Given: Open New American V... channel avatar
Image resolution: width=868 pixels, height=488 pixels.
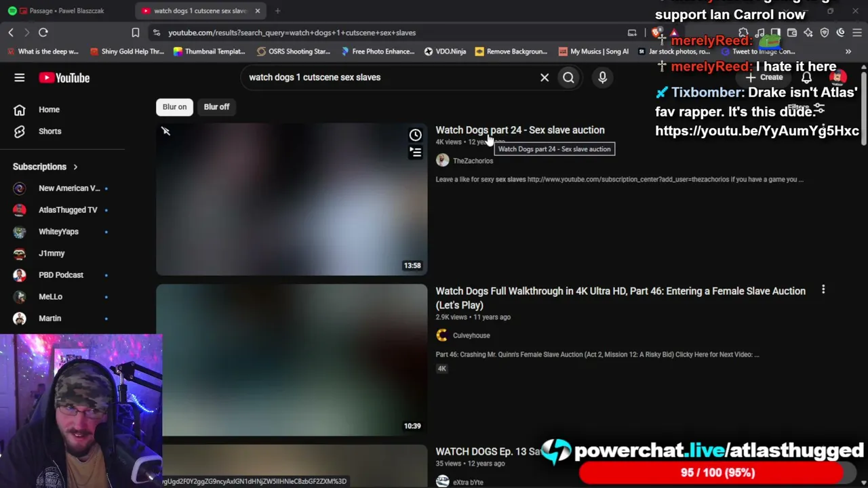Looking at the screenshot, I should click(x=20, y=188).
